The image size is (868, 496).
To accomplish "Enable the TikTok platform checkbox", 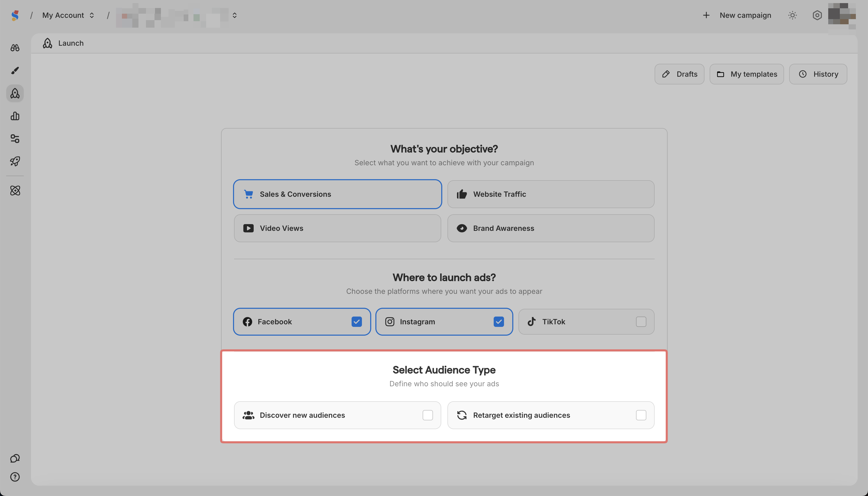I will [641, 321].
